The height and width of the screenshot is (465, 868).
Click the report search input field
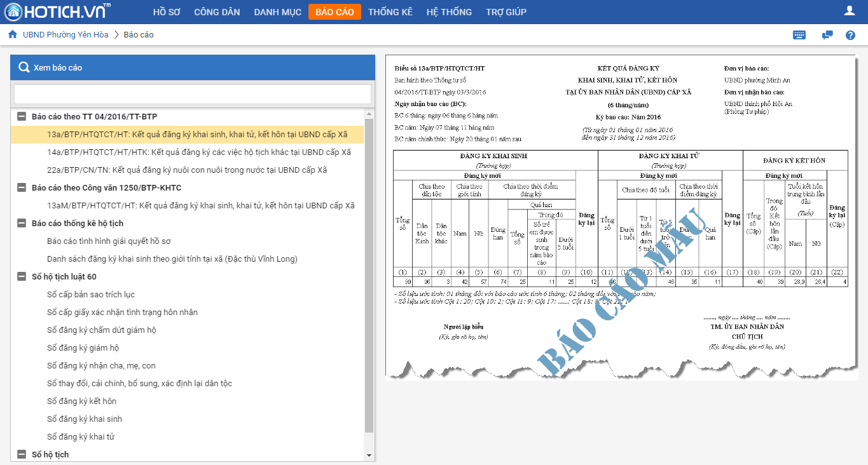(x=192, y=94)
